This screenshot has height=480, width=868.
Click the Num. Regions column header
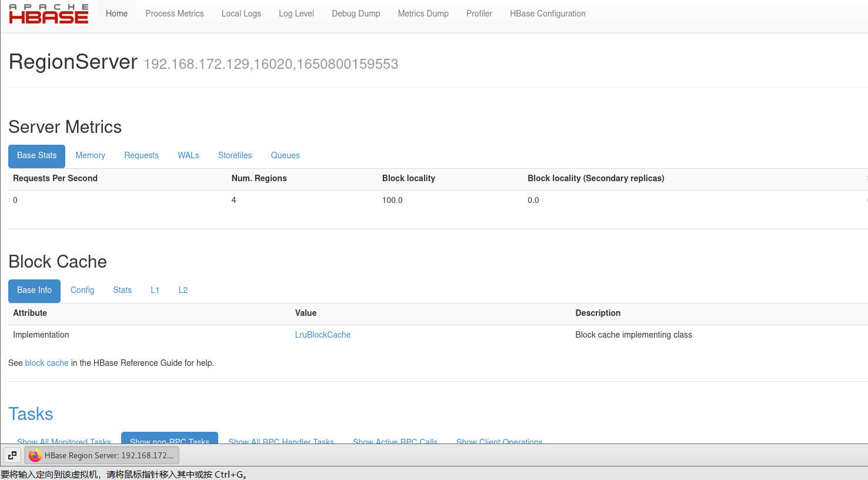(259, 178)
